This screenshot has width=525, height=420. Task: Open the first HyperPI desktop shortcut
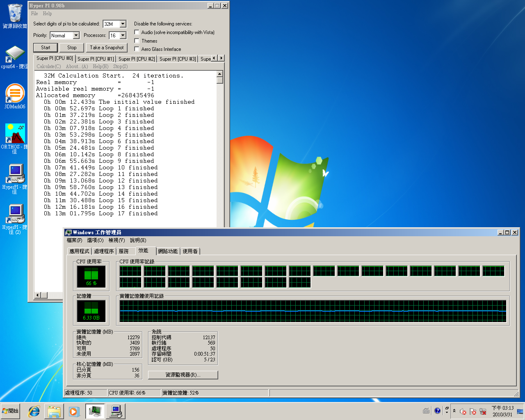pos(15,179)
